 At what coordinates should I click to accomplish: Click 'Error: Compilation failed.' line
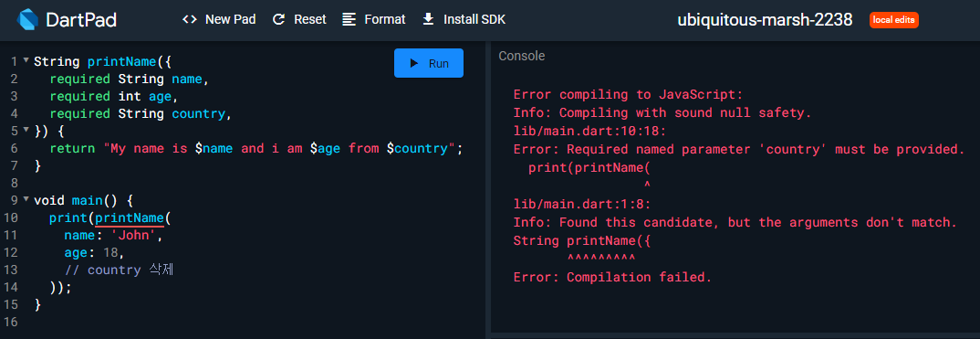612,277
